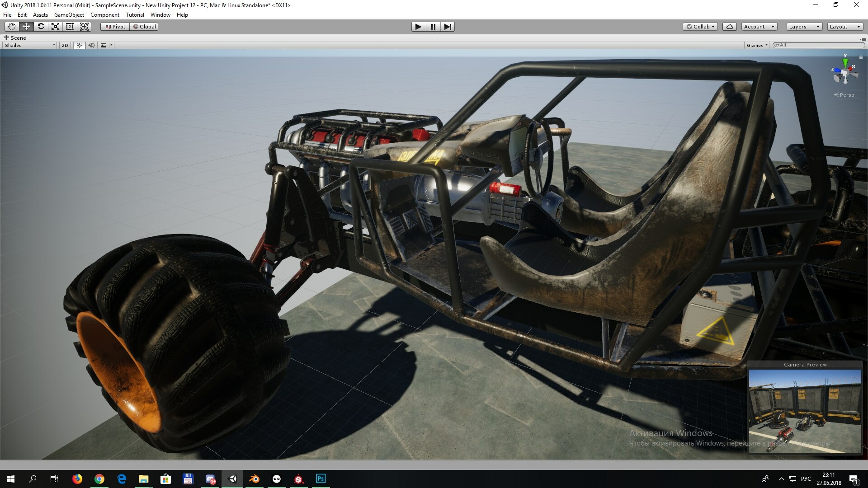Select the Rect transform tool
Viewport: 868px width, 488px height.
(x=70, y=27)
